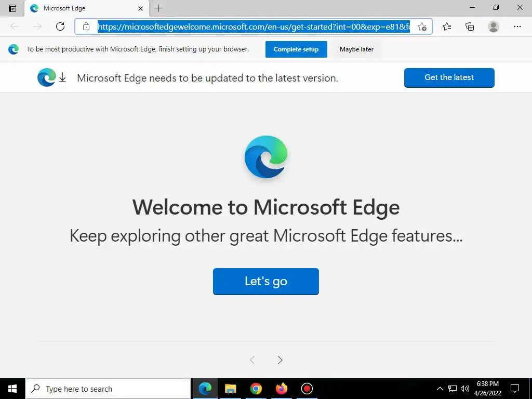
Task: Add this page to favorites star icon
Action: pyautogui.click(x=422, y=26)
